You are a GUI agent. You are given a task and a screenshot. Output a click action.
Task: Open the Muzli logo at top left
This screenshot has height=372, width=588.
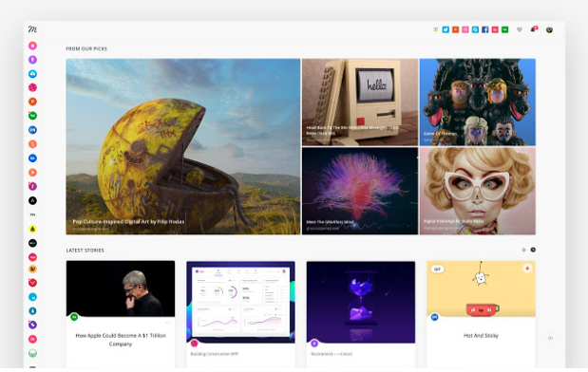32,29
